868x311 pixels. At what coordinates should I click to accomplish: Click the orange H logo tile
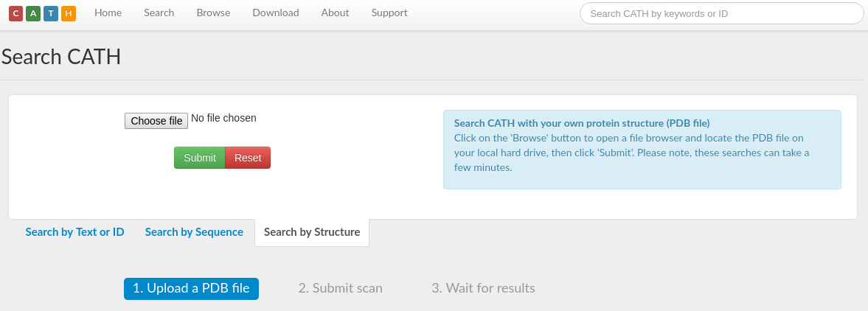click(69, 13)
